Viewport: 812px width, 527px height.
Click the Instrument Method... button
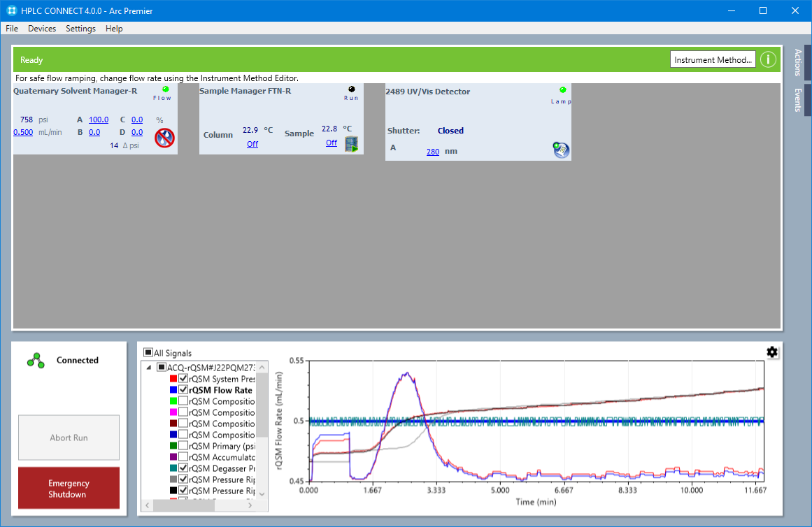coord(713,59)
